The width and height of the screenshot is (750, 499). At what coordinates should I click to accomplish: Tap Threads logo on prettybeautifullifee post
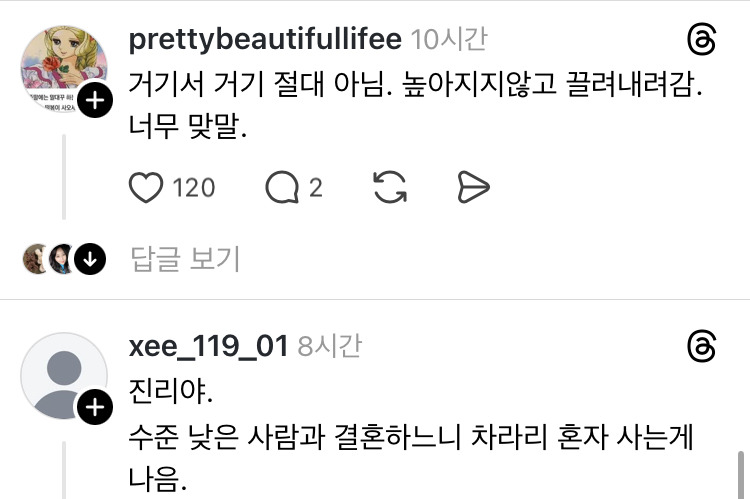coord(703,40)
